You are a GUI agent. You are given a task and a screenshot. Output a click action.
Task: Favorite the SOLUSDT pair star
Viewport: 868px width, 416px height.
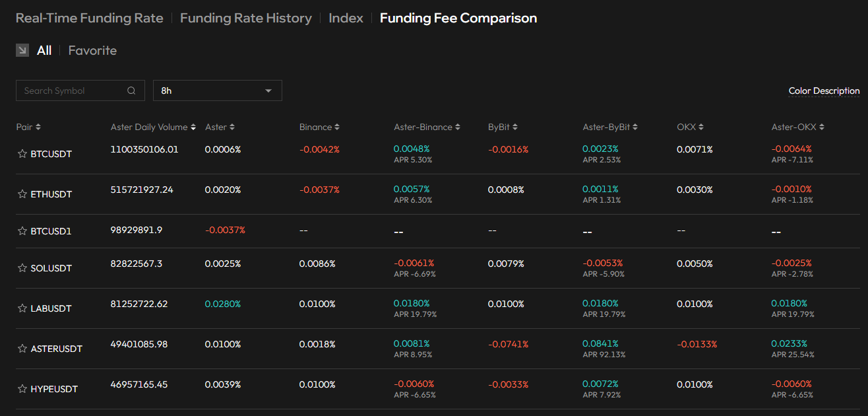coord(22,268)
